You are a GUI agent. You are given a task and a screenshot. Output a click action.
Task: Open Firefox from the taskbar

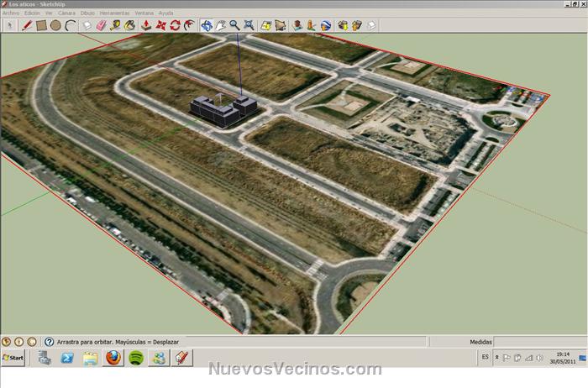pyautogui.click(x=113, y=358)
